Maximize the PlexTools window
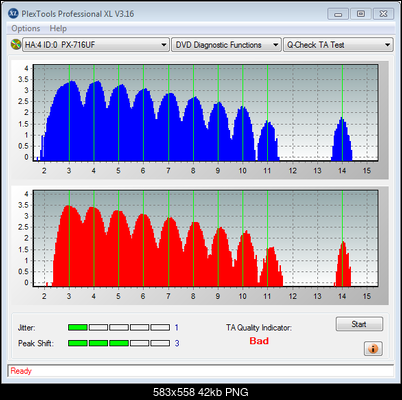Image resolution: width=402 pixels, height=400 pixels. 360,14
